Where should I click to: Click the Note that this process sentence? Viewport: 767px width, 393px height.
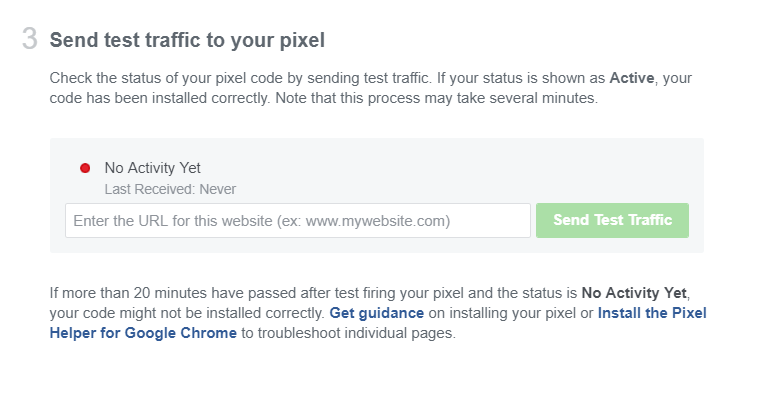(436, 98)
